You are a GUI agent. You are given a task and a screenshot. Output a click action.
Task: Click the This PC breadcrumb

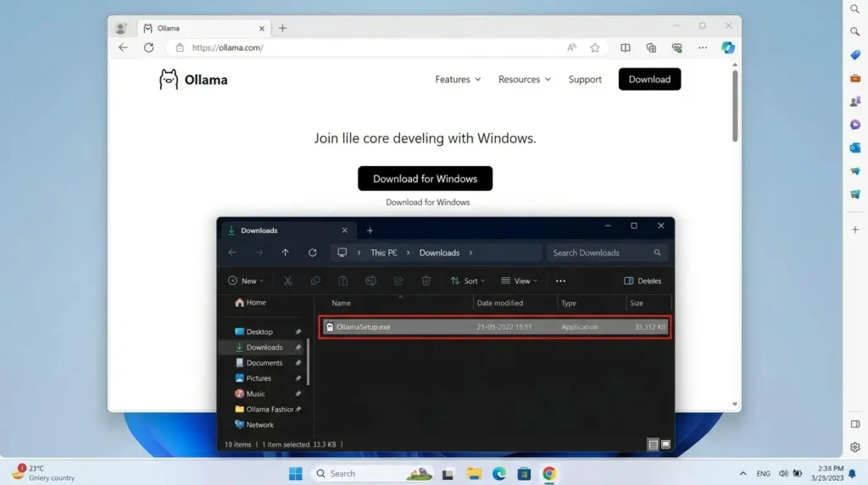point(384,253)
